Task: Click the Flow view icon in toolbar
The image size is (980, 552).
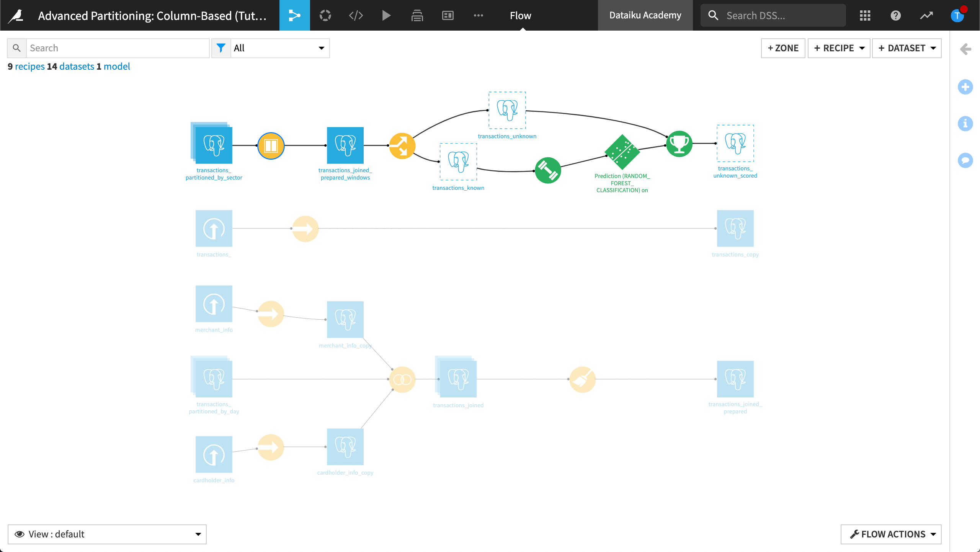Action: [x=295, y=15]
